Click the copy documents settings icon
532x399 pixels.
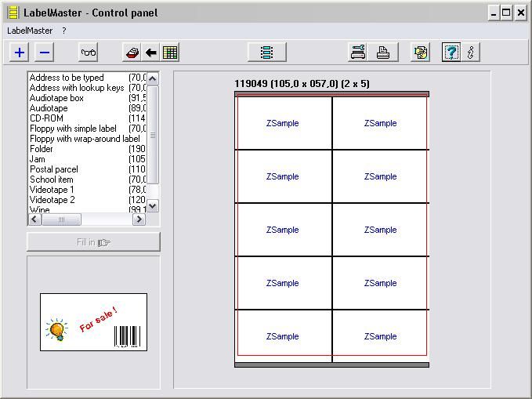coord(422,53)
